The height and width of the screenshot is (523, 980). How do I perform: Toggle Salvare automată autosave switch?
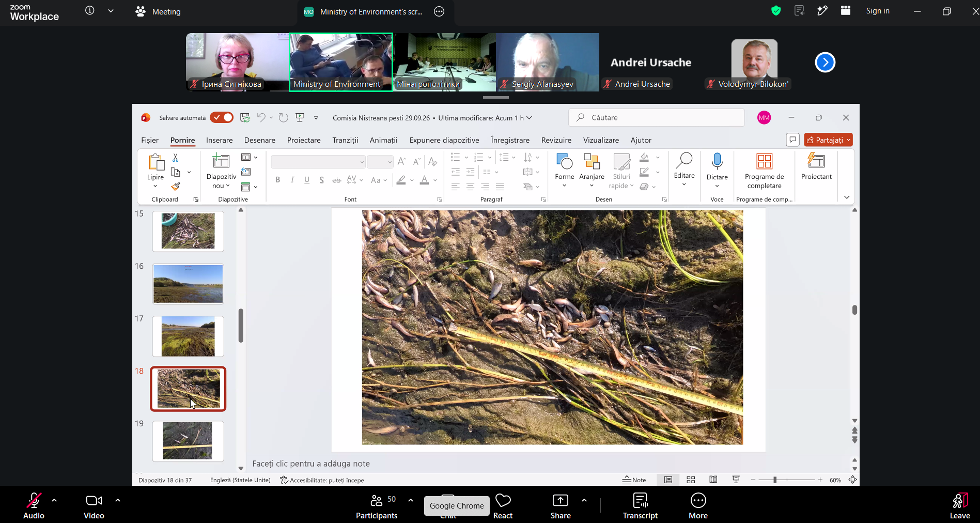click(x=222, y=118)
